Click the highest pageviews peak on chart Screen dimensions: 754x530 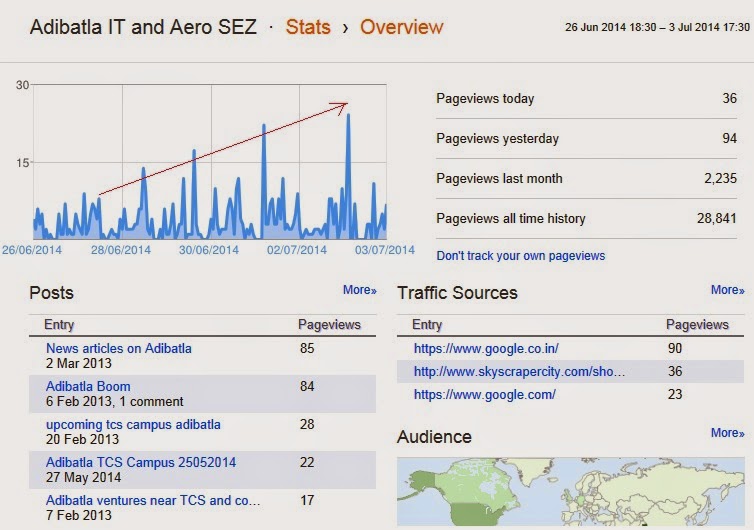(348, 115)
